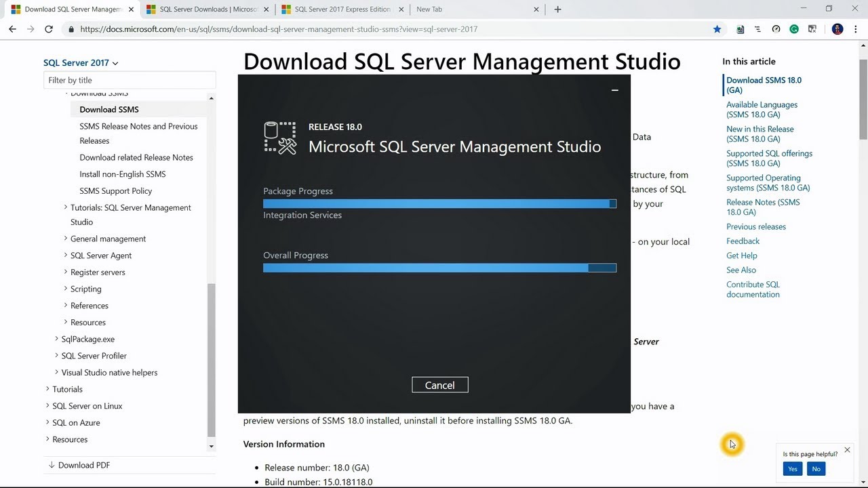Open the Chrome profile avatar
Viewport: 868px width, 488px height.
[837, 29]
